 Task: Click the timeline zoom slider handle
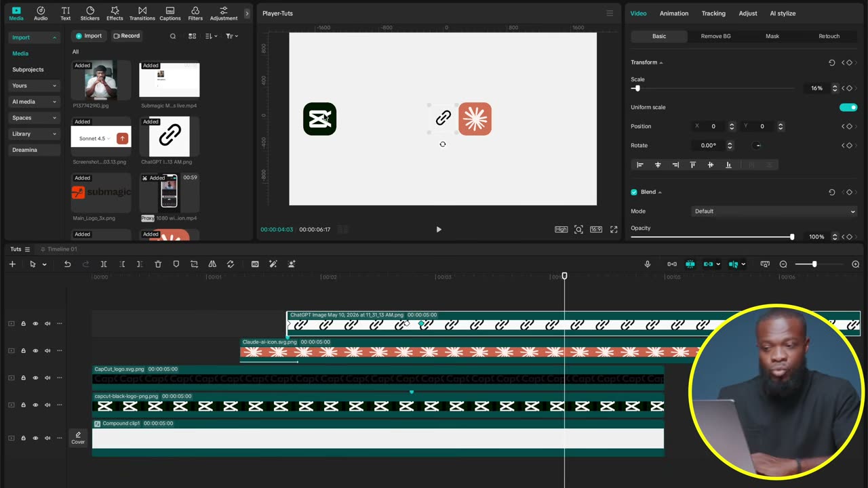coord(814,264)
